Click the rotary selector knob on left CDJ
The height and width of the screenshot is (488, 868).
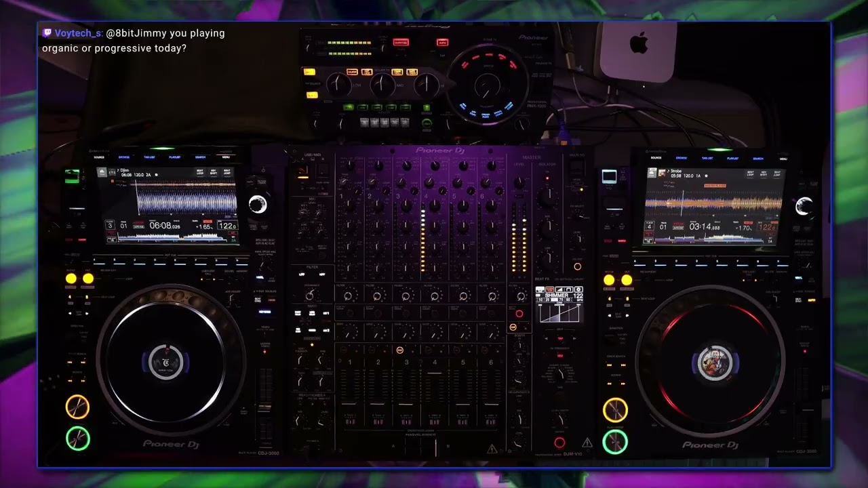click(x=258, y=204)
